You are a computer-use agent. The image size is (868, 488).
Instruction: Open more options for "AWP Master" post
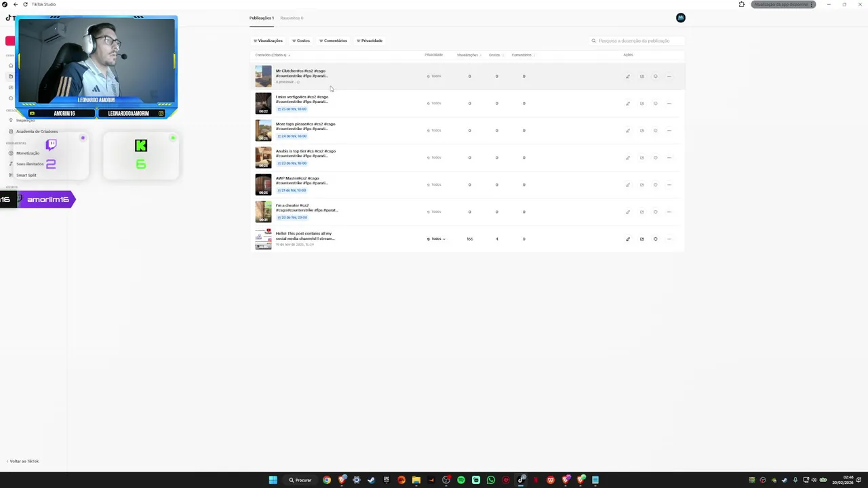click(669, 185)
